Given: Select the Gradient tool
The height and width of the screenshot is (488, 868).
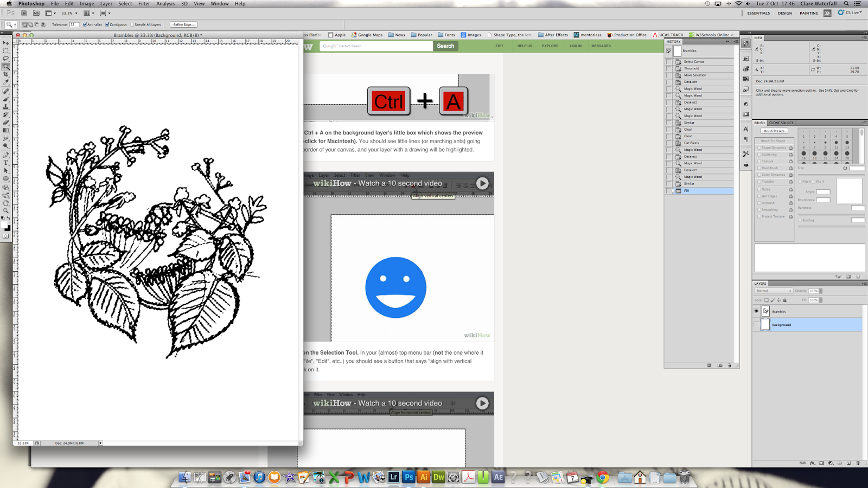Looking at the screenshot, I should [x=6, y=131].
